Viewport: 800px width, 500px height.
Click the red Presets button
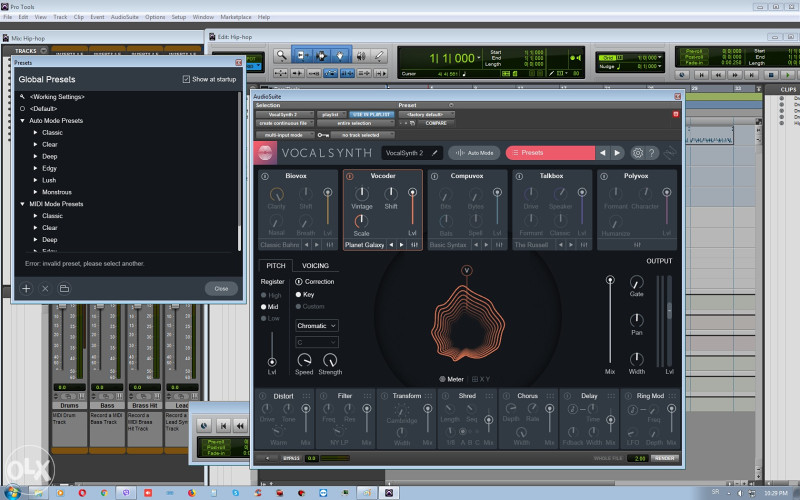click(550, 153)
